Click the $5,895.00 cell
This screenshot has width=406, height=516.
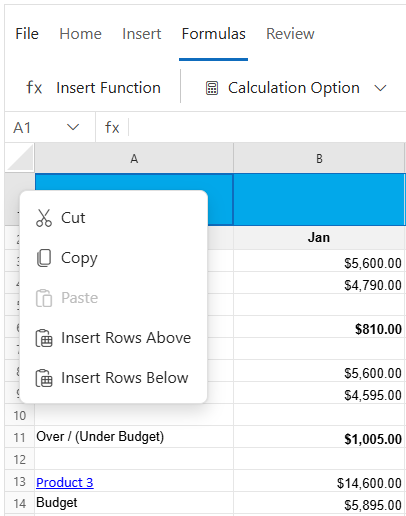click(x=319, y=503)
